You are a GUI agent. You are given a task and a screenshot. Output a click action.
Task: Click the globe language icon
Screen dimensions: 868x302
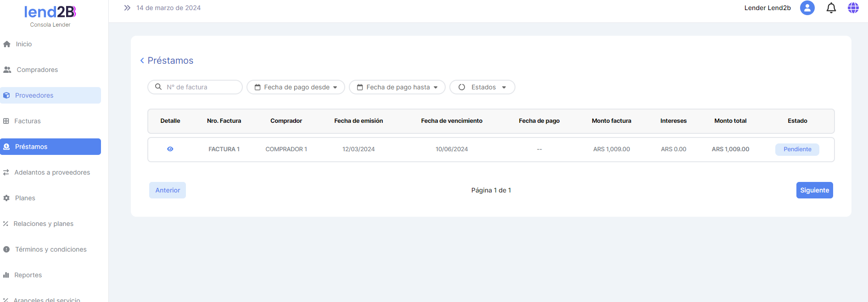point(853,8)
